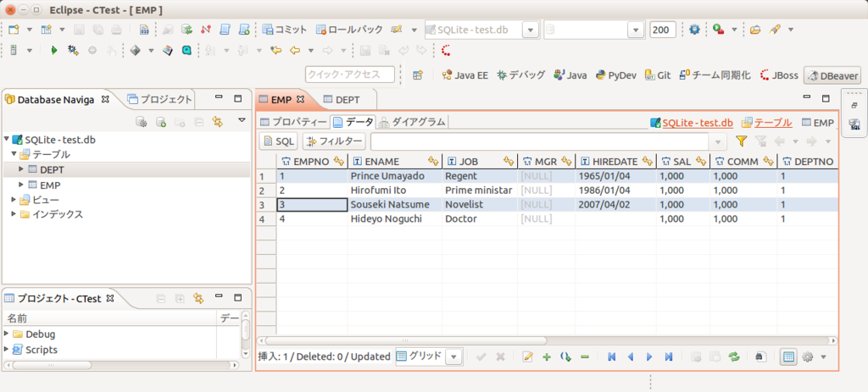Expand the Debug folder in project panel

[x=7, y=334]
